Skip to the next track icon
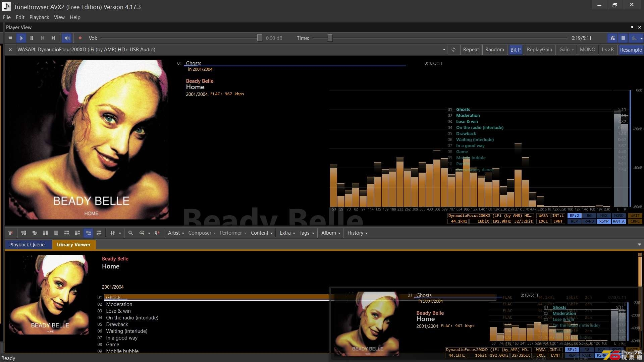644x362 pixels. [x=53, y=38]
